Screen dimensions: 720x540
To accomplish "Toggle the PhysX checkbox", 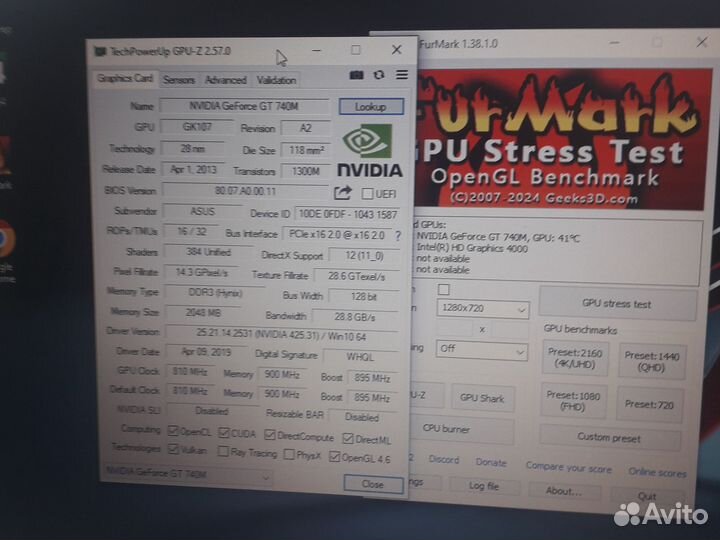I will [289, 455].
